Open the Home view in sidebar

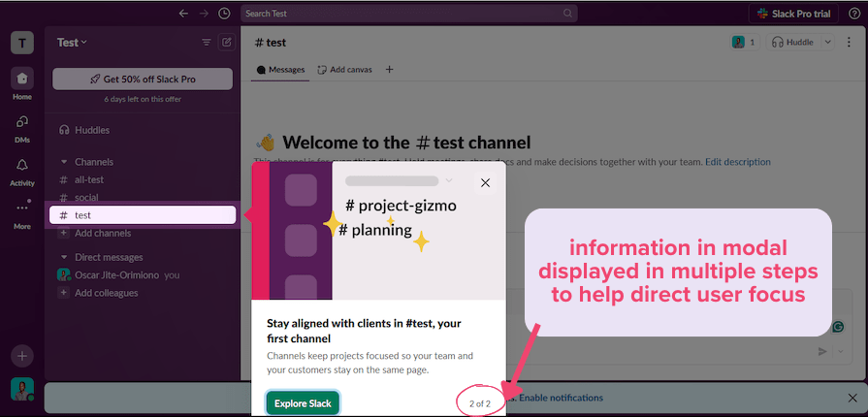21,80
